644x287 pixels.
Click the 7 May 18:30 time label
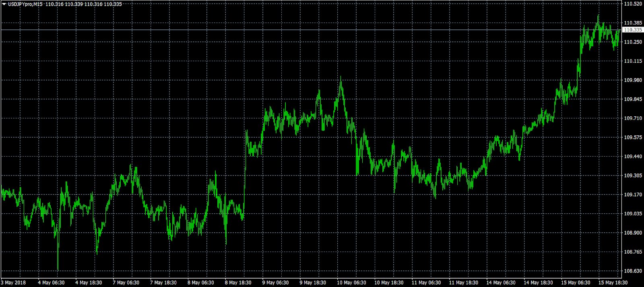(x=163, y=283)
